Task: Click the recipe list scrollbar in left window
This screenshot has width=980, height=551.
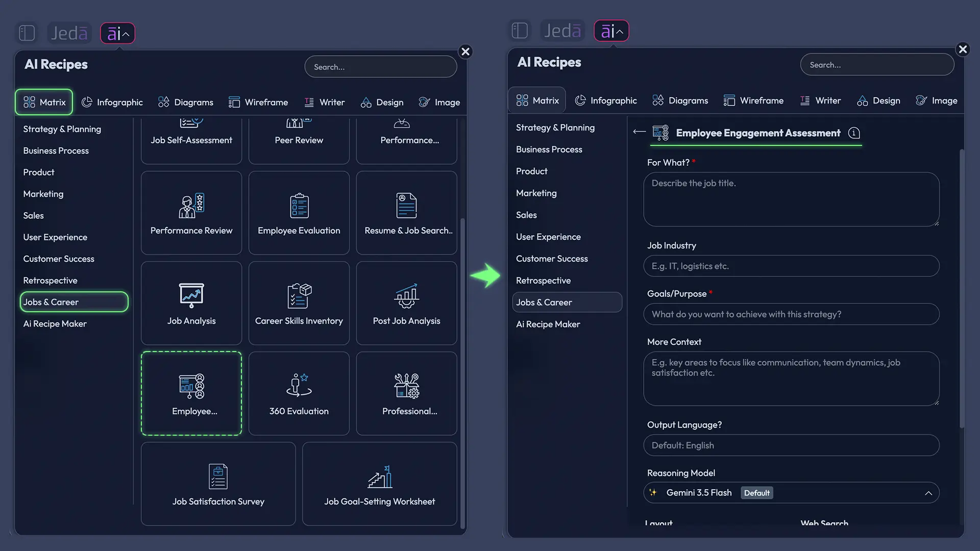Action: coord(462,373)
